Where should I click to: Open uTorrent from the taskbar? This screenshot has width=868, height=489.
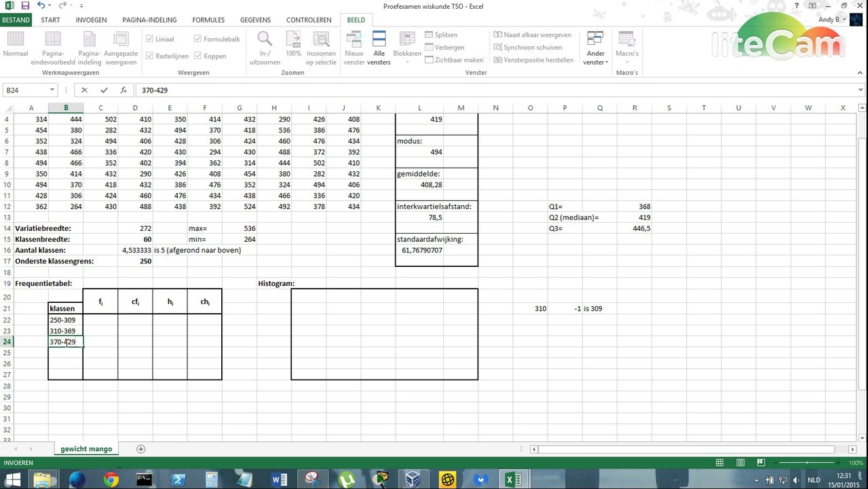click(x=346, y=479)
